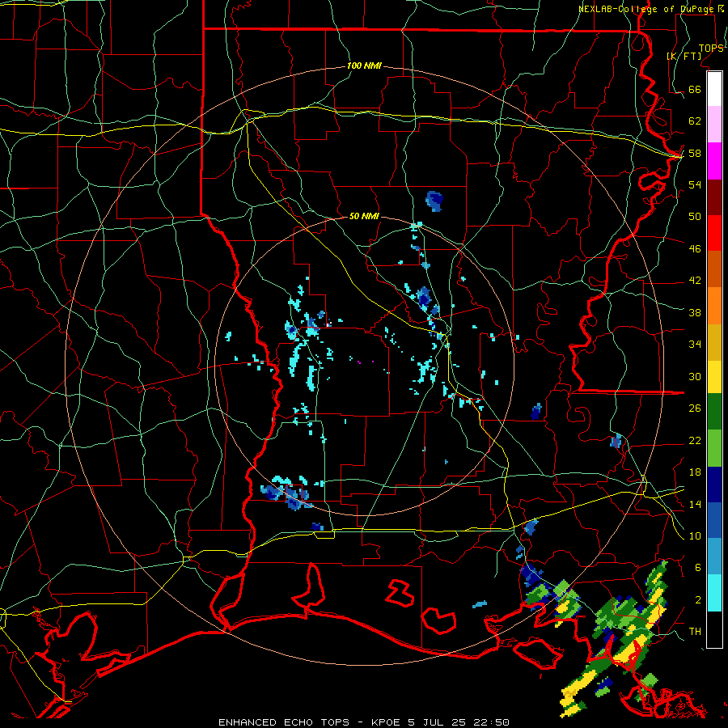Click the legend value '14'
Viewport: 728px width, 728px height.
click(695, 504)
